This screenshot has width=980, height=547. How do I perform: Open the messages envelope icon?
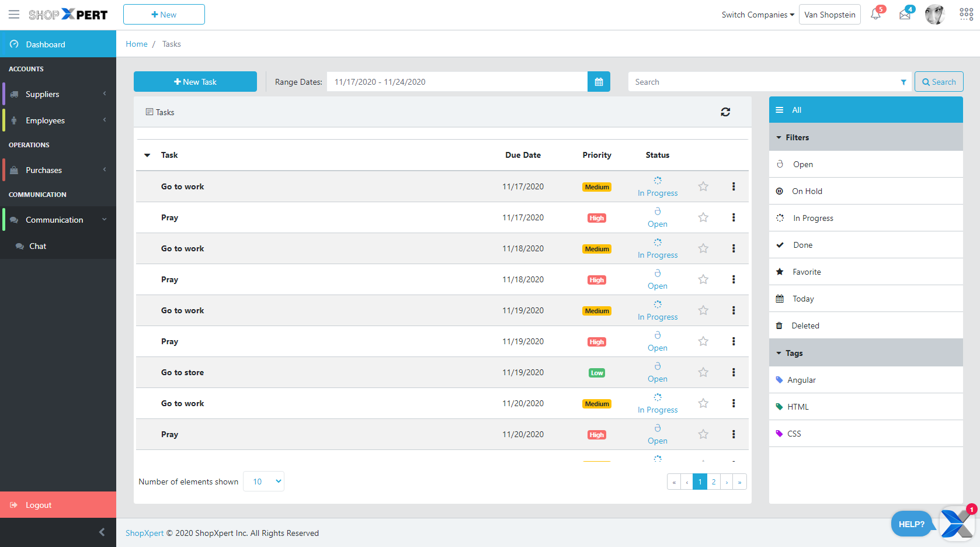(x=905, y=14)
